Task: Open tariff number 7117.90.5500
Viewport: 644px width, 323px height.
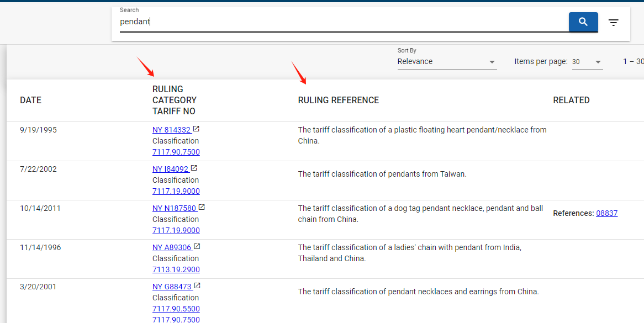Action: click(x=176, y=309)
